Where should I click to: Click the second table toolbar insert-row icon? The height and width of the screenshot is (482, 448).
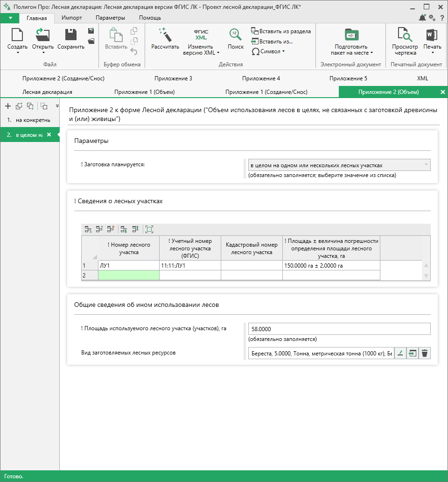[x=99, y=229]
